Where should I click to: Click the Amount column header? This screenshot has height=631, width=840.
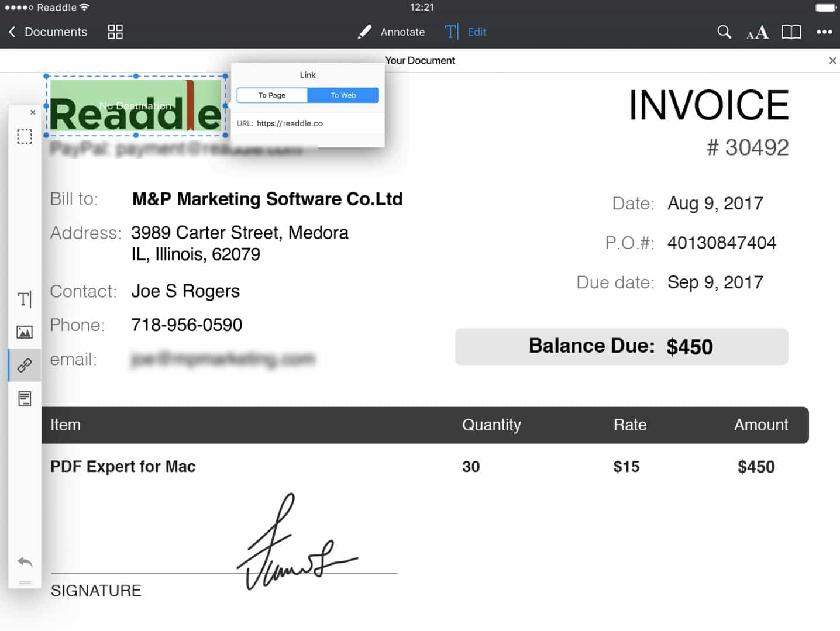tap(761, 425)
